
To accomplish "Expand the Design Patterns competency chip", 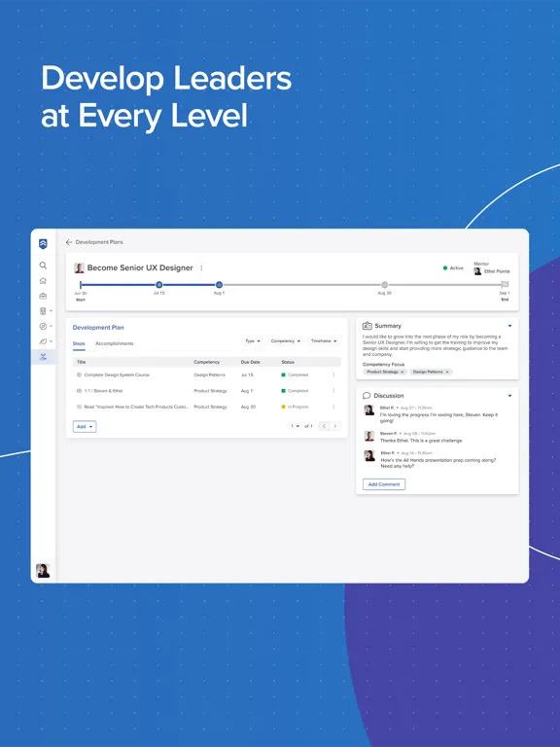I will tap(431, 372).
